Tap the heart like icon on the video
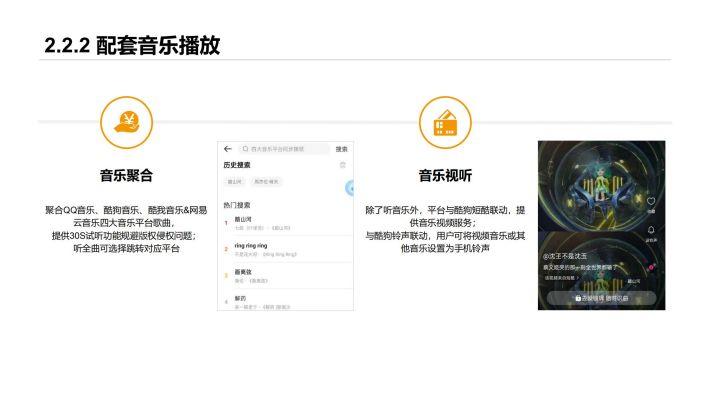Viewport: 710px width, 399px height. tap(651, 201)
